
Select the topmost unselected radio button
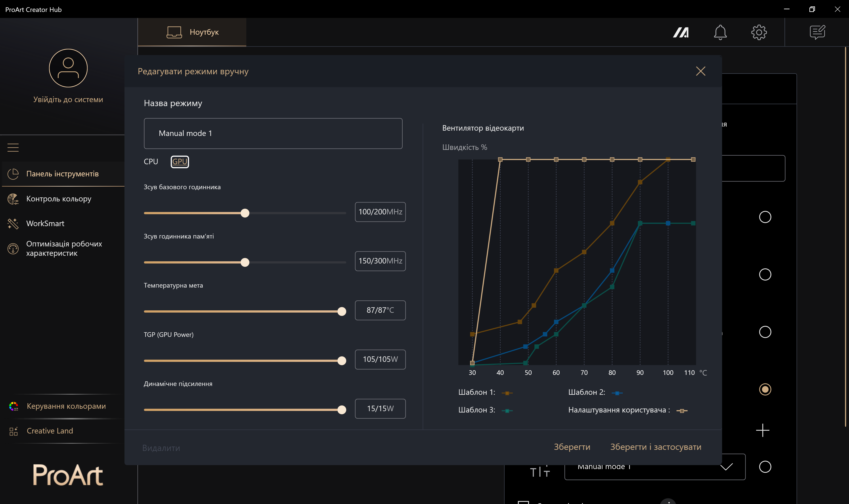[x=765, y=217]
